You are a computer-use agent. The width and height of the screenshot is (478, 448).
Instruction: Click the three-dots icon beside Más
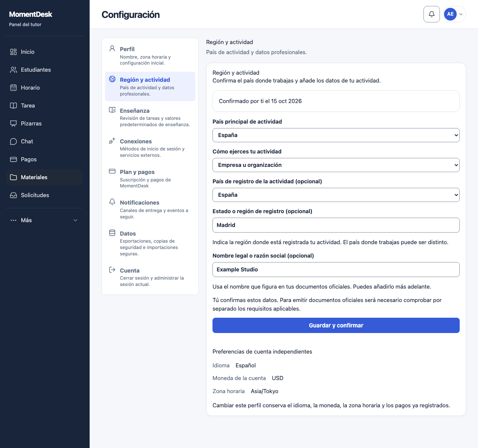pos(13,220)
